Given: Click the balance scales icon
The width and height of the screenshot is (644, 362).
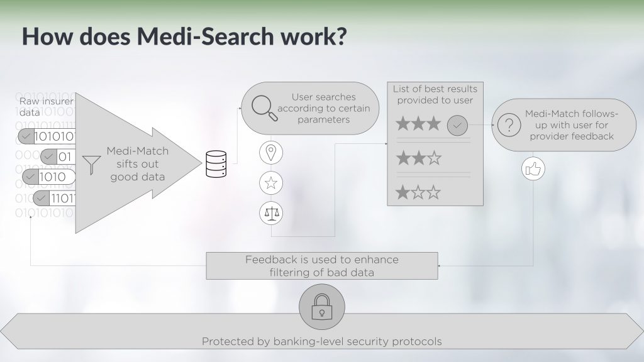Looking at the screenshot, I should tap(271, 213).
